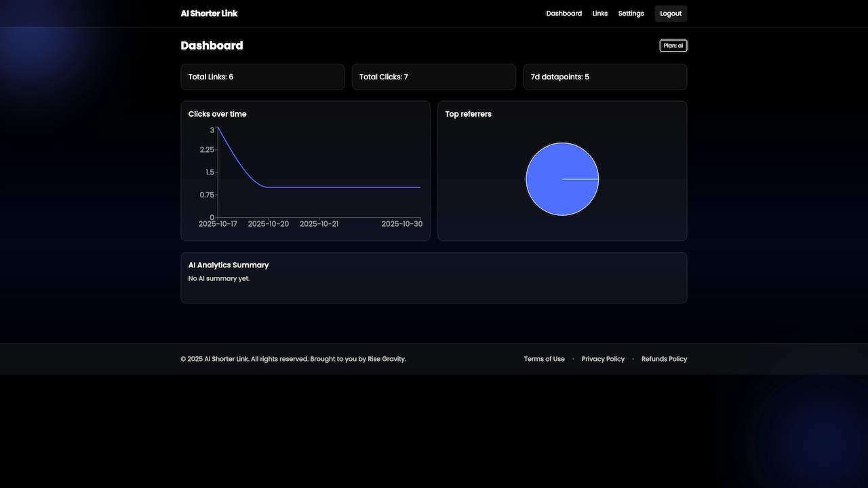Click the Plan: ai badge

(673, 45)
